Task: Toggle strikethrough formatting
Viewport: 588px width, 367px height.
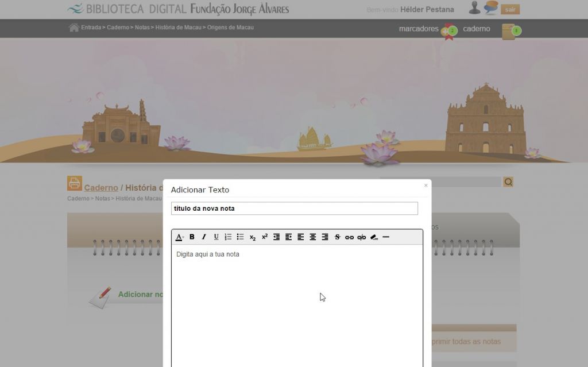Action: click(x=337, y=237)
